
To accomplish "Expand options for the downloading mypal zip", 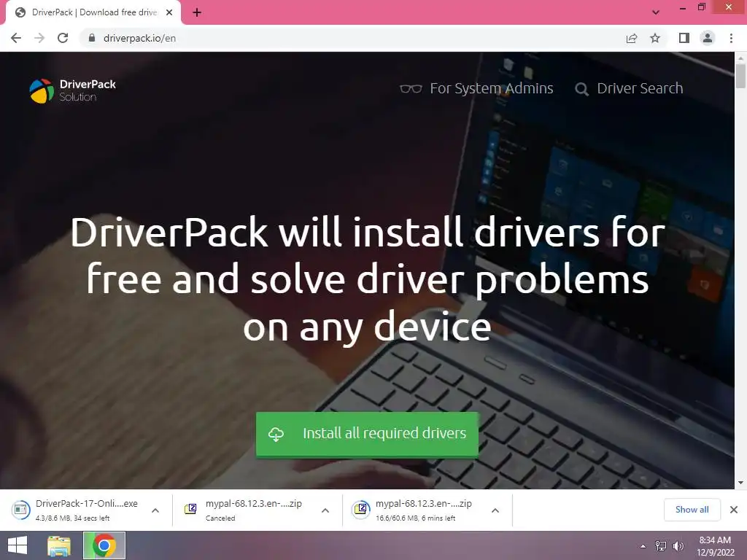I will [x=495, y=510].
